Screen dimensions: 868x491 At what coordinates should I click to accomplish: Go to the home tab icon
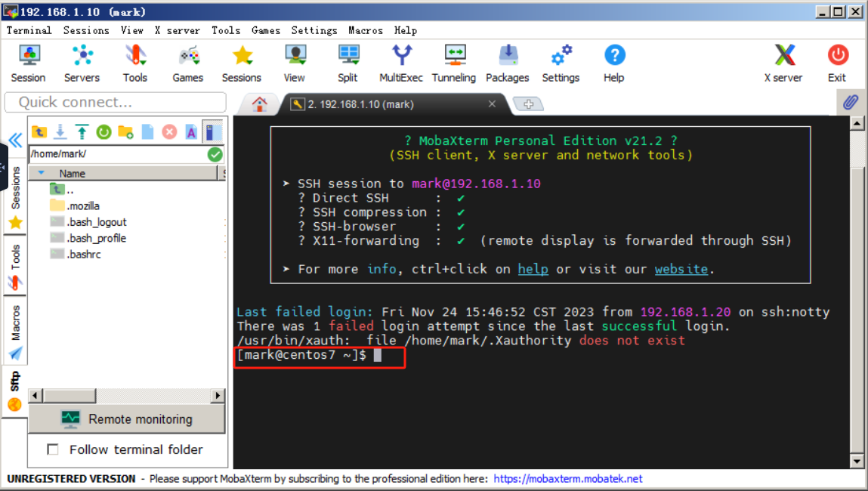tap(259, 103)
